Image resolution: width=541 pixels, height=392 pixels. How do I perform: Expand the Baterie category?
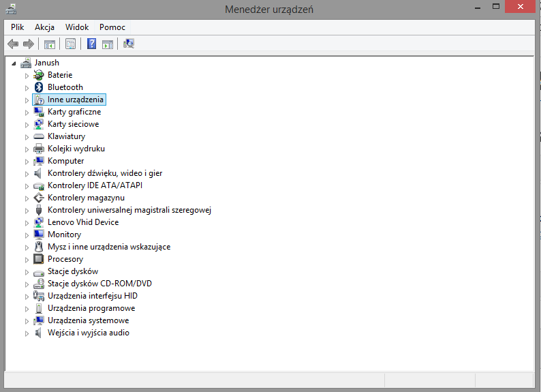27,76
